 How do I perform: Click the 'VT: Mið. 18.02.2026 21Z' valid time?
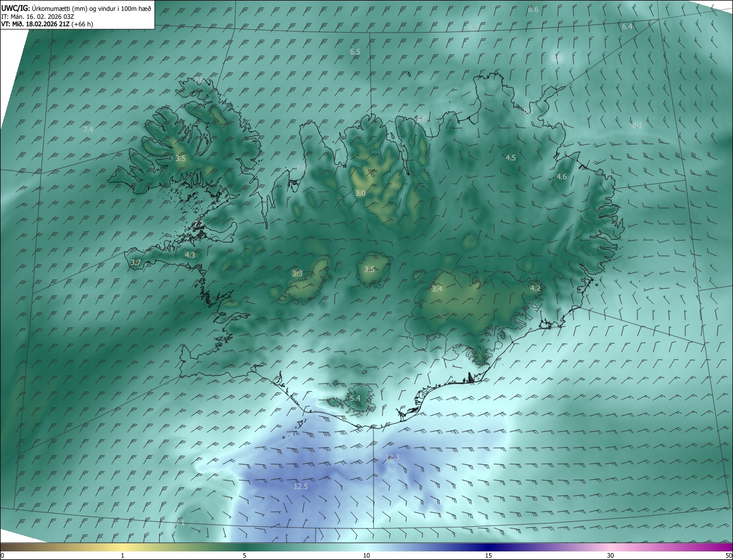36,24
